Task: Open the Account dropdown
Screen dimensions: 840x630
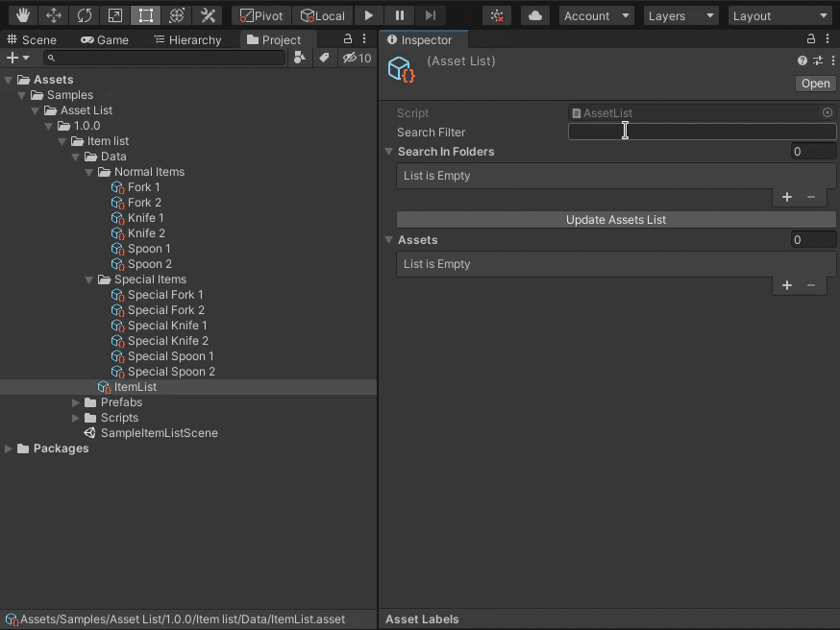Action: pyautogui.click(x=596, y=15)
